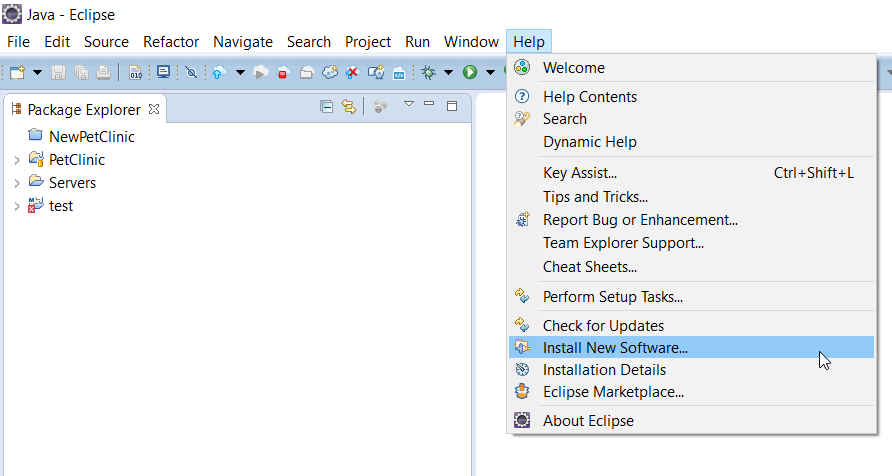Click the cloud with gear and plus icon
892x476 pixels.
click(x=330, y=72)
